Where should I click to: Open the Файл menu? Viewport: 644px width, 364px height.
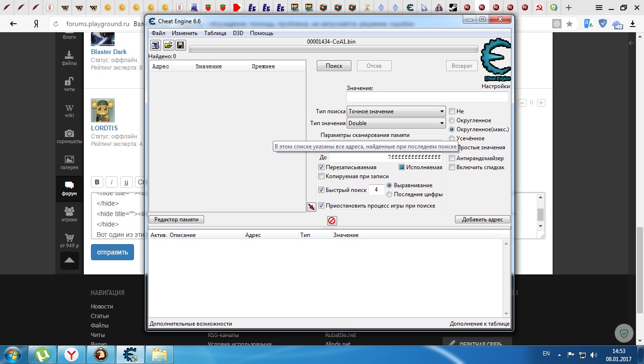158,33
